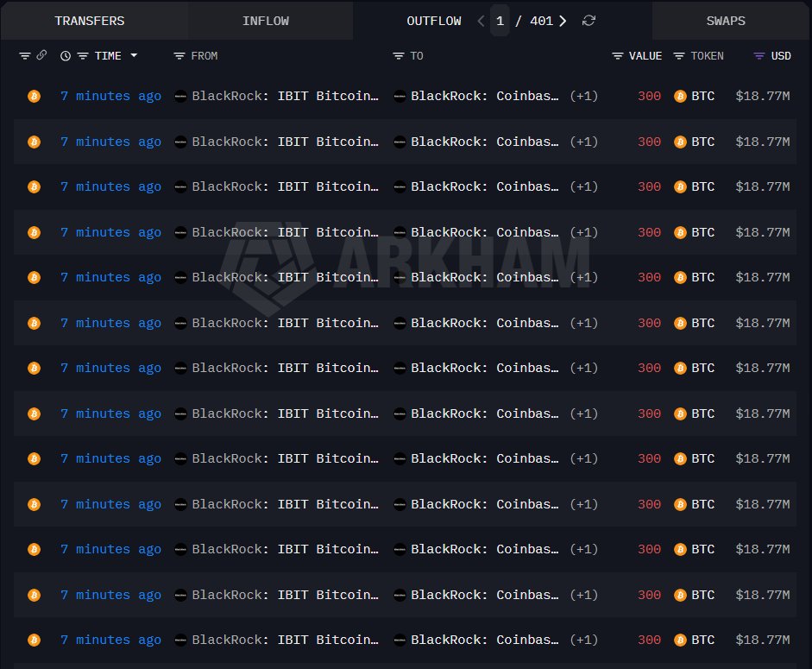This screenshot has width=812, height=669.
Task: Click the BTC token in last full row
Action: tap(695, 640)
